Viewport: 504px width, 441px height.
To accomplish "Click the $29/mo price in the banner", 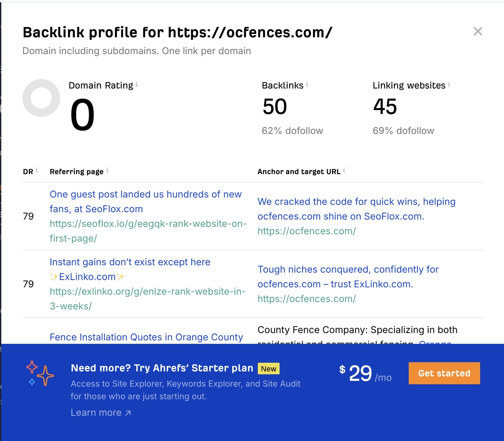I will click(x=365, y=373).
